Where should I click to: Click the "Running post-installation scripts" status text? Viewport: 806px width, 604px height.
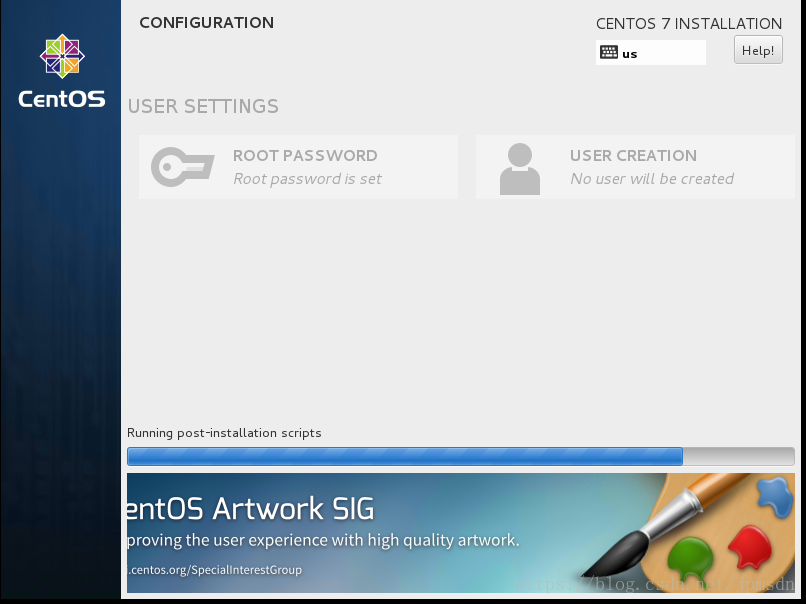pyautogui.click(x=224, y=433)
